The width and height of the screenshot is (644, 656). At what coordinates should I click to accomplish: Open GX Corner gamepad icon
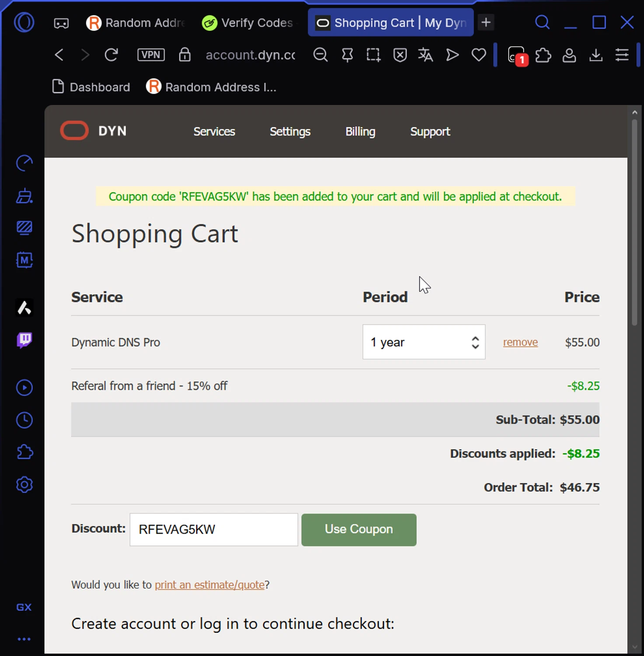point(61,23)
